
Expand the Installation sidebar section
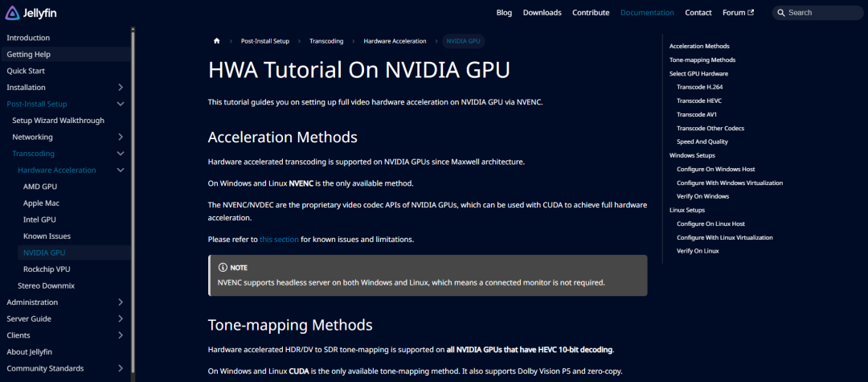121,87
